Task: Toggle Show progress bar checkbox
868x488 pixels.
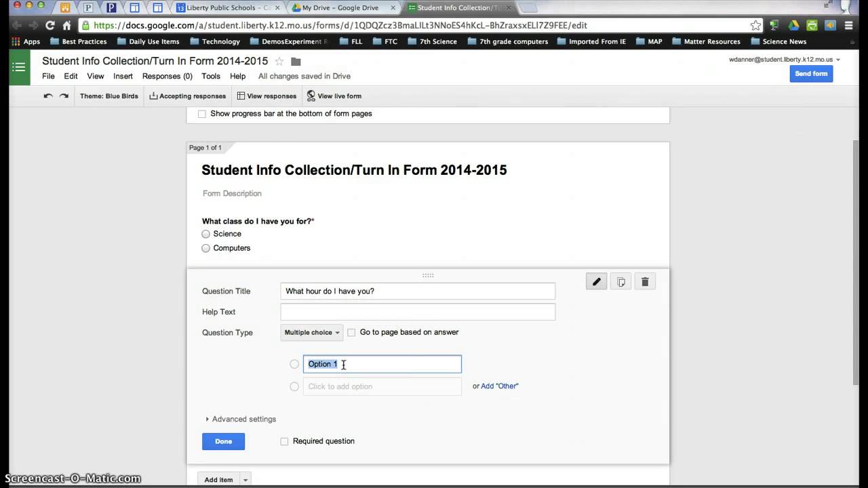Action: pyautogui.click(x=202, y=114)
